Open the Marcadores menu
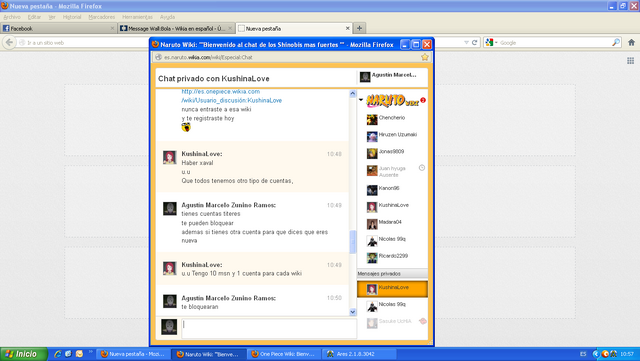 click(x=102, y=17)
